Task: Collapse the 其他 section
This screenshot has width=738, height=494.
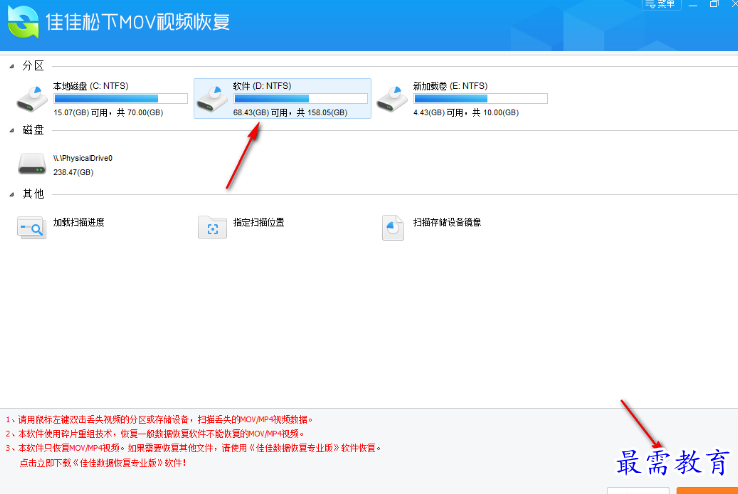Action: pos(12,194)
